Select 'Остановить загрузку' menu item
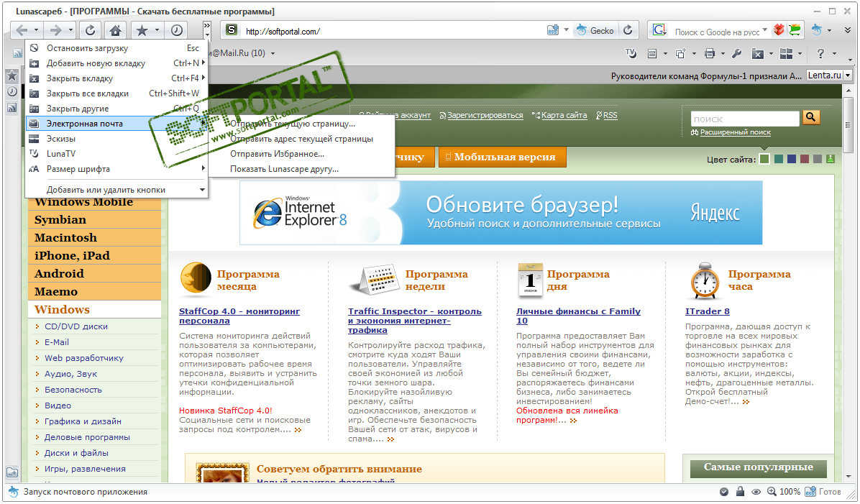Viewport: 860px width, 504px height. (x=116, y=48)
